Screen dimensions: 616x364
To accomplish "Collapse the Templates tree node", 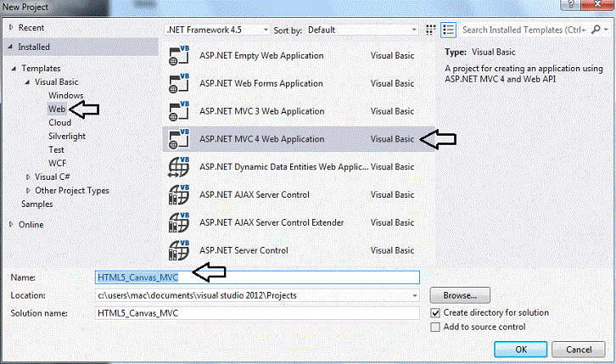I will tap(14, 69).
